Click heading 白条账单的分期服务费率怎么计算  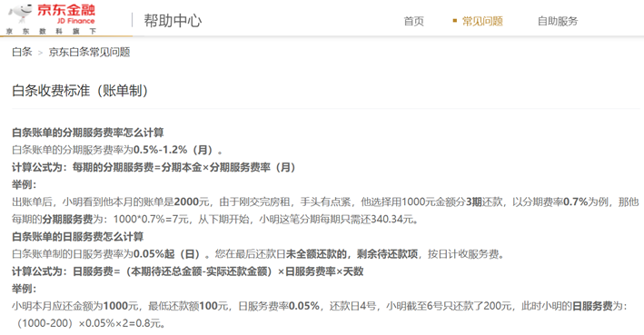point(88,133)
